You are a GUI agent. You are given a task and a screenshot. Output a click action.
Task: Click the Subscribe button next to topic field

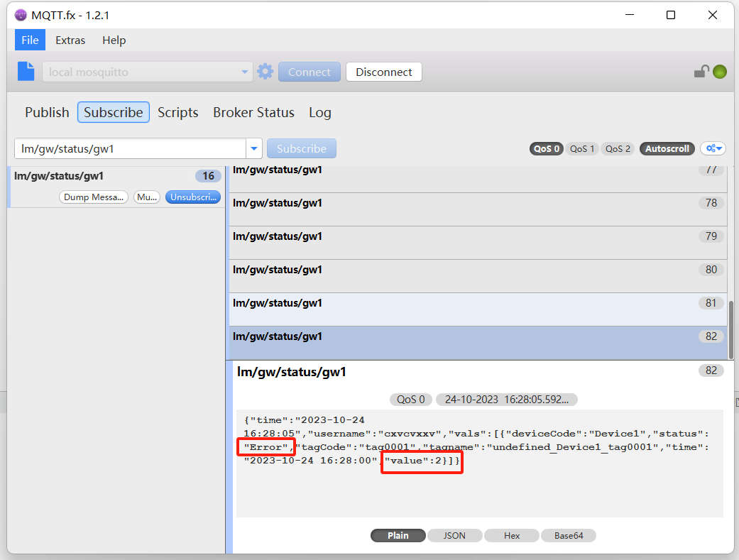pos(302,148)
